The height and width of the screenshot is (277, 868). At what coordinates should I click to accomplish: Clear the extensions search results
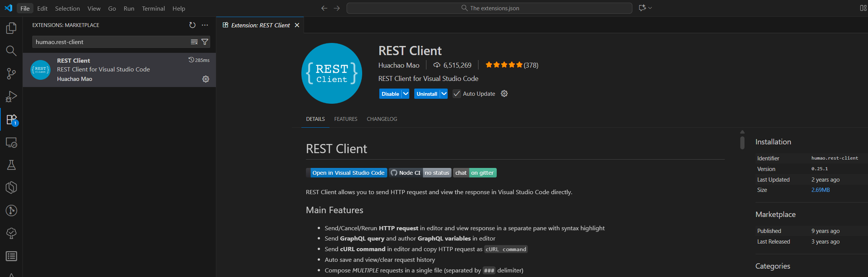pos(194,42)
